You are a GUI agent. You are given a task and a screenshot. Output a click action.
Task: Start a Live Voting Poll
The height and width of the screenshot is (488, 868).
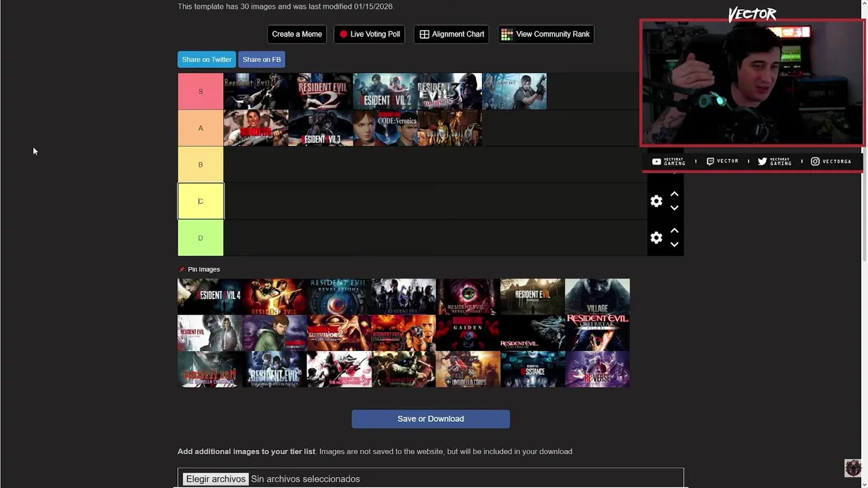(x=370, y=34)
